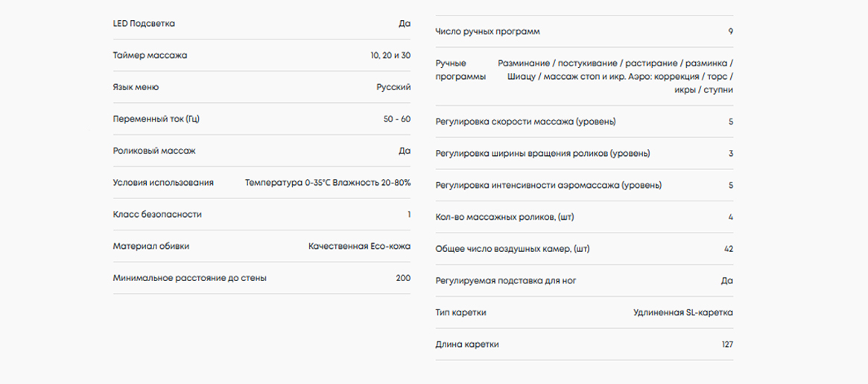Click the 'Ручные программы' description text
868x384 pixels.
pyautogui.click(x=615, y=76)
